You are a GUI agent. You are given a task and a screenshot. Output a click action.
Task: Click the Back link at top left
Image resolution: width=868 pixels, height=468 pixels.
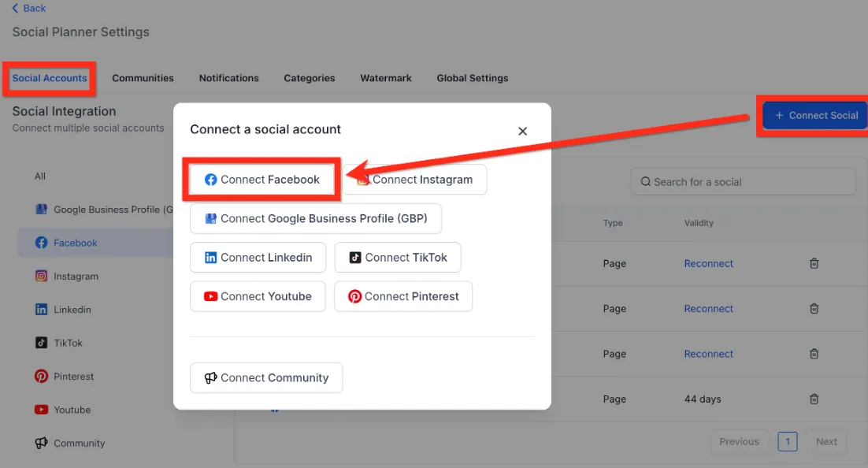point(29,9)
